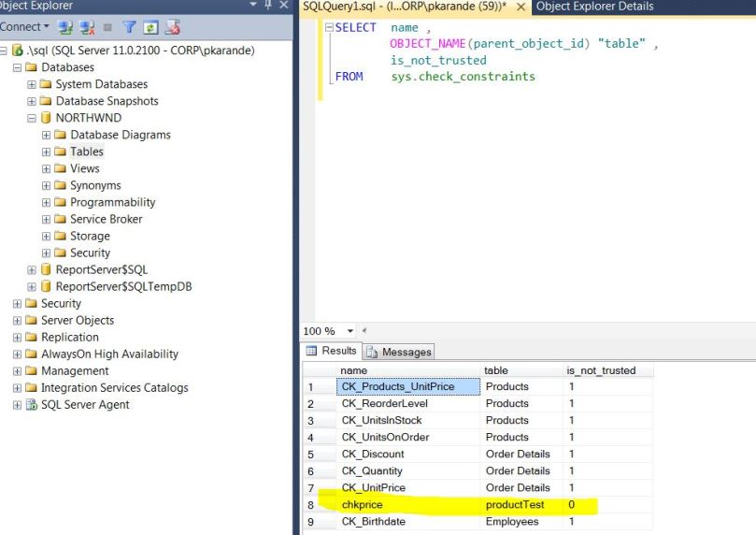Expand the Tables folder node
756x535 pixels.
click(x=47, y=152)
